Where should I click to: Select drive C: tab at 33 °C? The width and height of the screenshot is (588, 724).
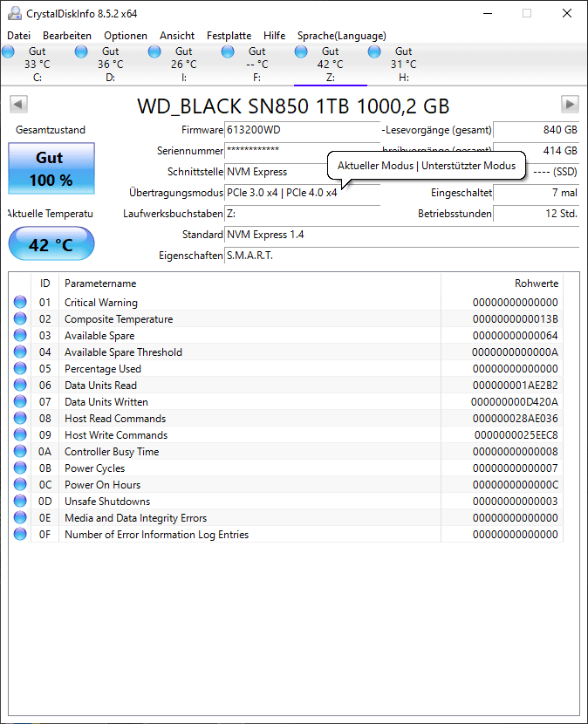click(37, 65)
